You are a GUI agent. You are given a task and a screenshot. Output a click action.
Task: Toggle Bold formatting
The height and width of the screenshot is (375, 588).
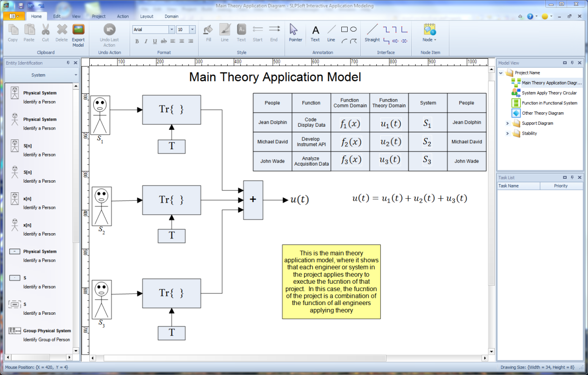pyautogui.click(x=137, y=41)
